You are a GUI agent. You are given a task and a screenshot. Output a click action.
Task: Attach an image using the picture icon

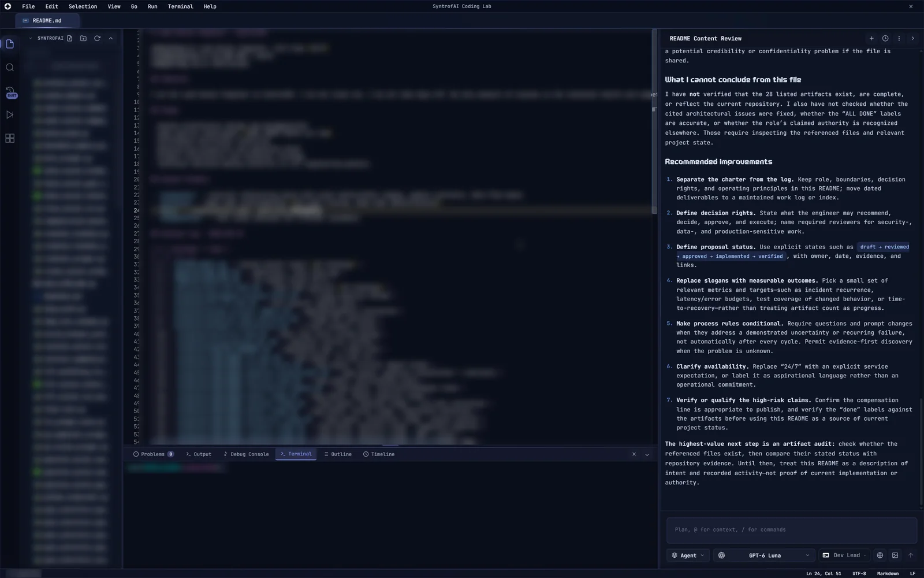895,555
